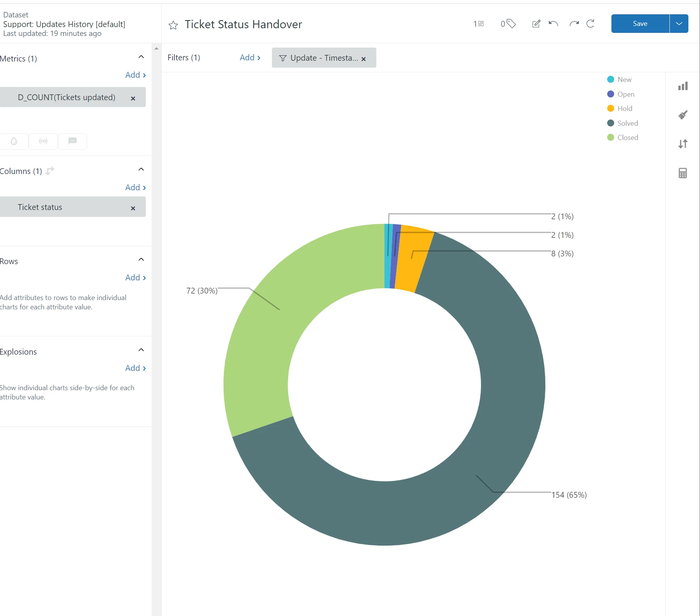The image size is (700, 616).
Task: Open the Save dropdown arrow
Action: click(679, 24)
